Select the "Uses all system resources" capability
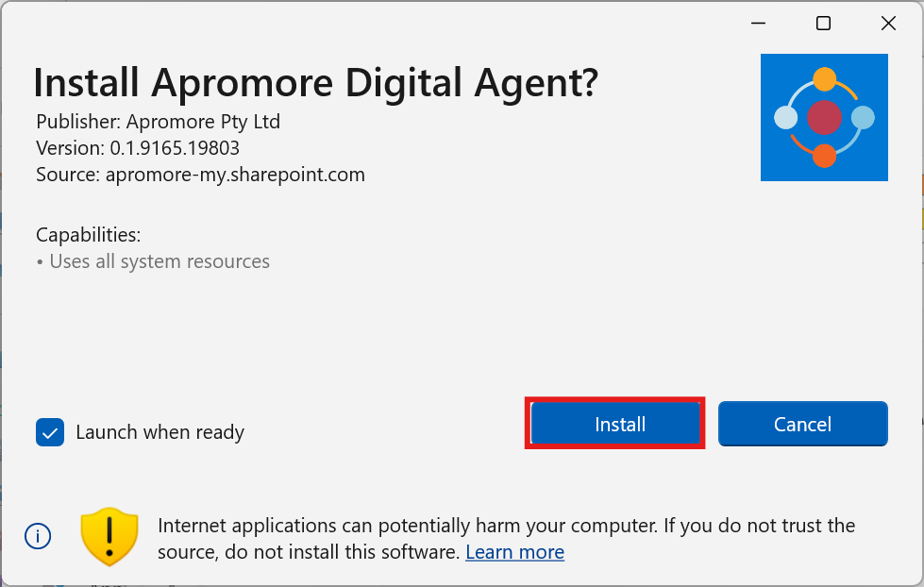Viewport: 924px width, 587px height. pyautogui.click(x=159, y=261)
